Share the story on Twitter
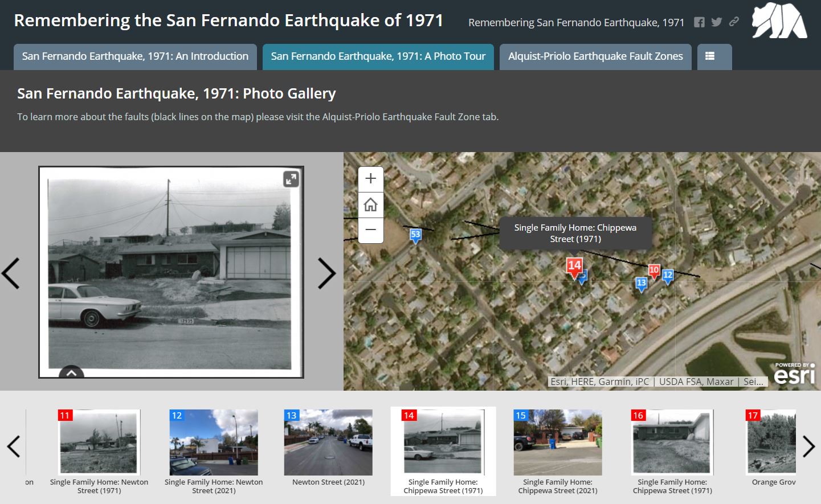This screenshot has width=821, height=504. 717,22
